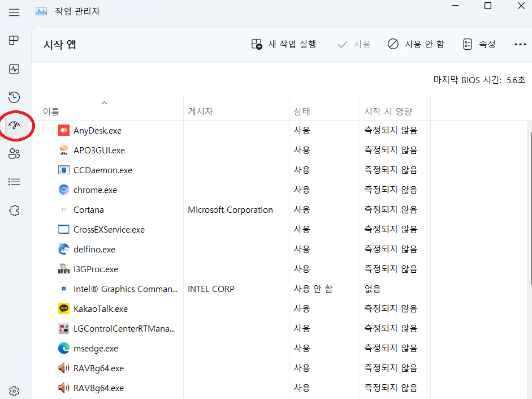
Task: Click the I3GProc.exe icon
Action: (x=64, y=269)
